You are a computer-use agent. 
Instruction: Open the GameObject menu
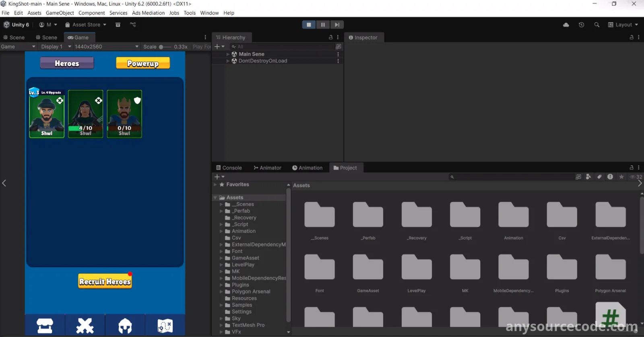[60, 13]
